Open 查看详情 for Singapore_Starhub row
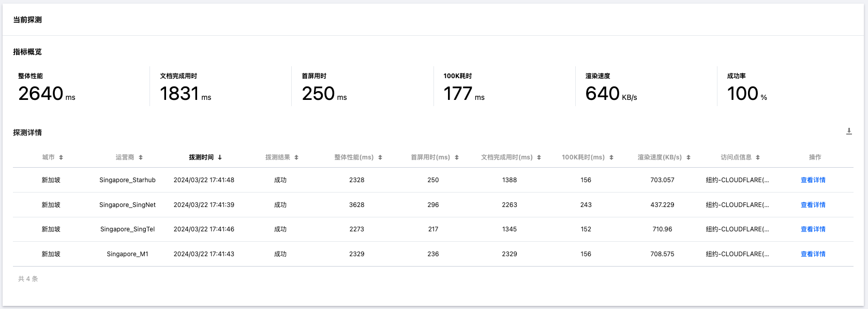The width and height of the screenshot is (868, 309). point(813,180)
